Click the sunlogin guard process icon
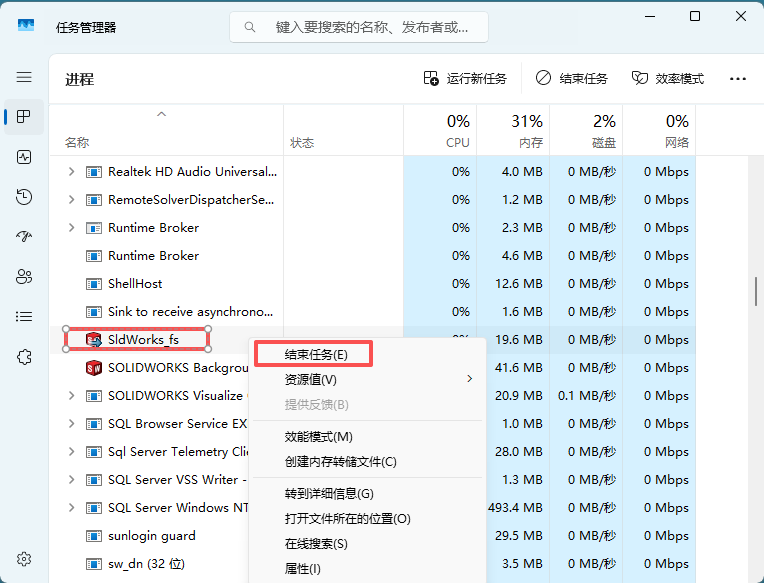The height and width of the screenshot is (583, 764). pyautogui.click(x=94, y=536)
